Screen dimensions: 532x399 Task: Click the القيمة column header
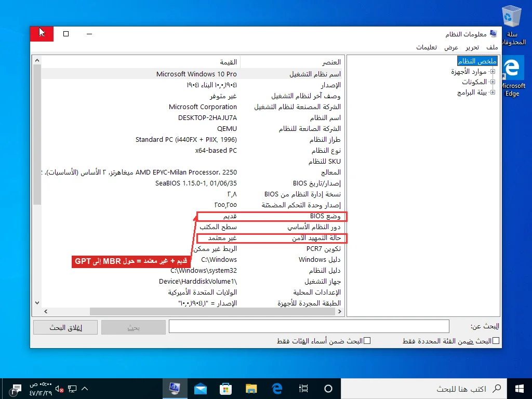click(140, 62)
